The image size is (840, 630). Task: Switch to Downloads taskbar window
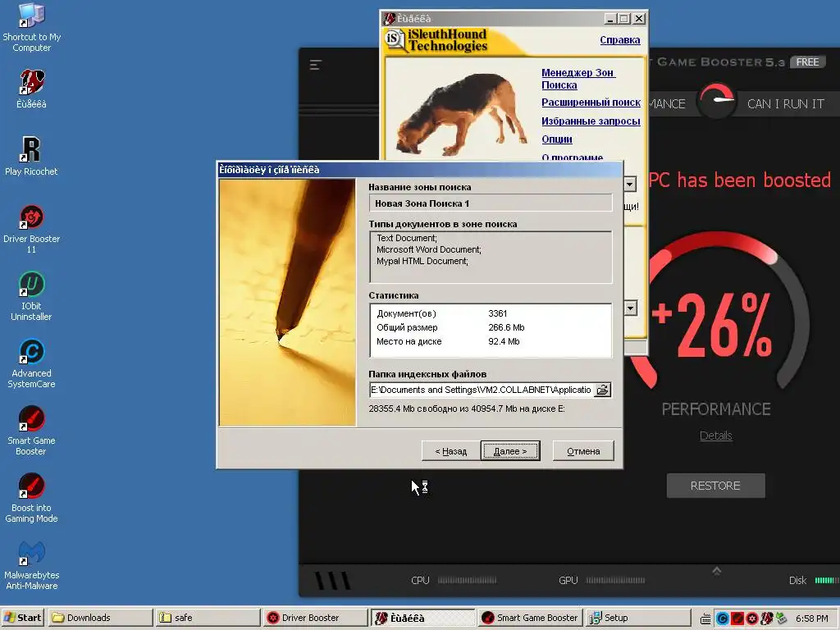tap(100, 618)
